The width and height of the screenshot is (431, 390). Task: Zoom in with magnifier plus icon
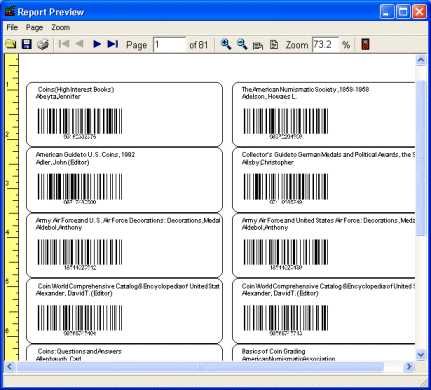point(226,44)
